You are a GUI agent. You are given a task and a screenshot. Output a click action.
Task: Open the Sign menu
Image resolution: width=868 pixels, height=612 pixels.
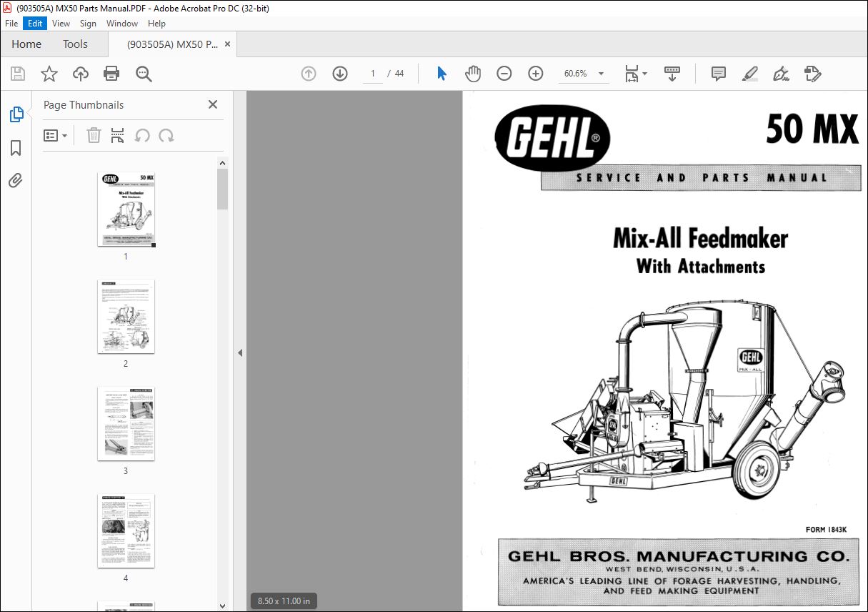(88, 24)
